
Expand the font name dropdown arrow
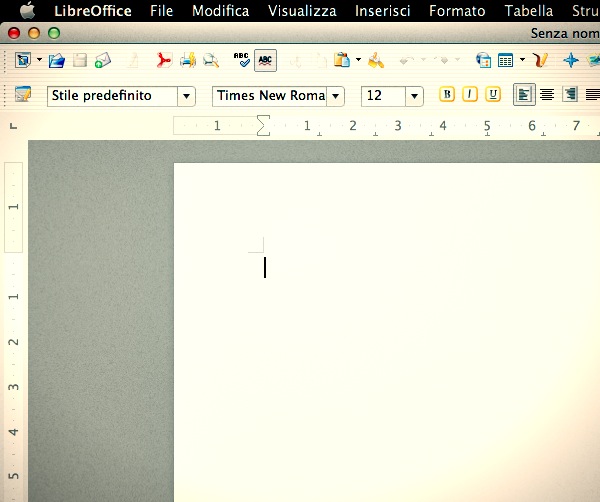[x=336, y=96]
